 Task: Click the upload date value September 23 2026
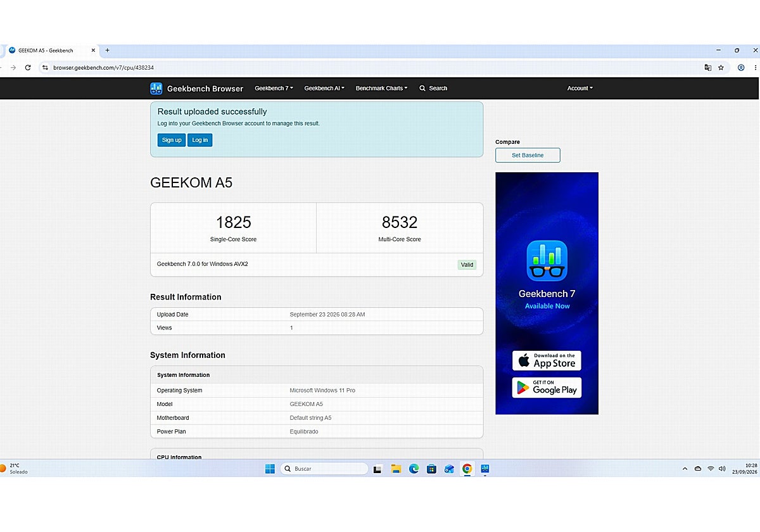tap(327, 314)
